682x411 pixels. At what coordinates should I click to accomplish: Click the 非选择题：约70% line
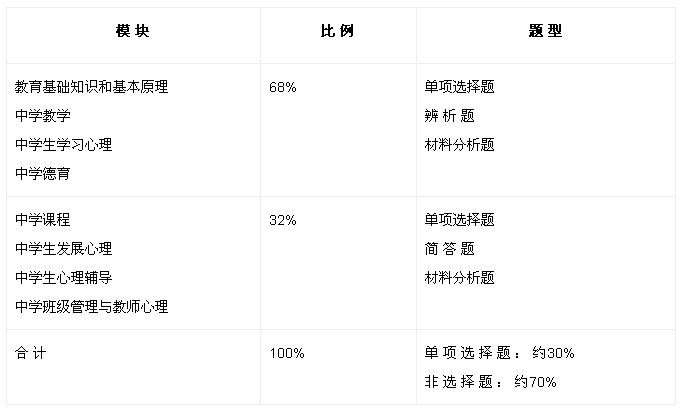tap(490, 382)
